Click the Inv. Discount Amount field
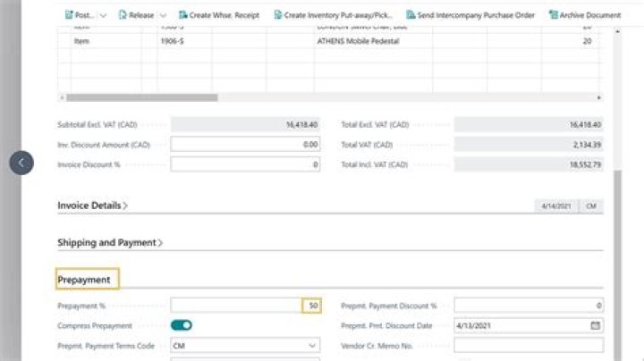Viewport: 644px width, 361px height. click(245, 144)
